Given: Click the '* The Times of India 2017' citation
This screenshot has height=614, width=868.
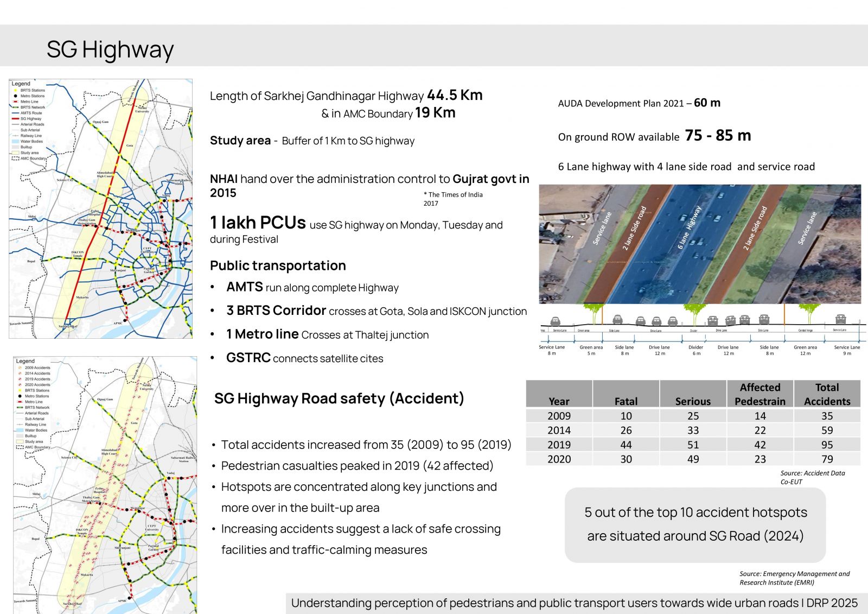Looking at the screenshot, I should click(x=453, y=199).
